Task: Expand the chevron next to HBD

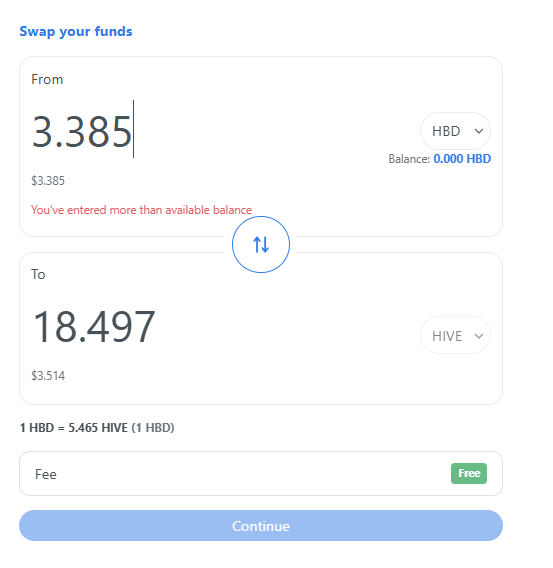Action: tap(479, 131)
